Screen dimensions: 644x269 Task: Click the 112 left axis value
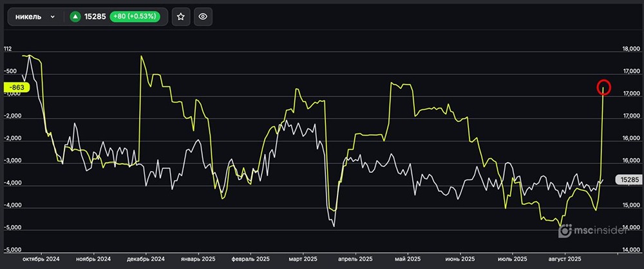[x=8, y=49]
